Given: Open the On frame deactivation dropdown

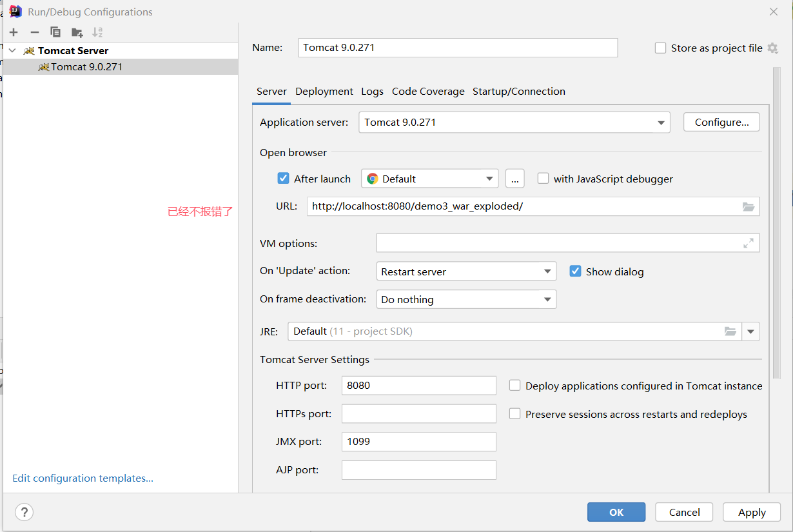Looking at the screenshot, I should click(465, 299).
